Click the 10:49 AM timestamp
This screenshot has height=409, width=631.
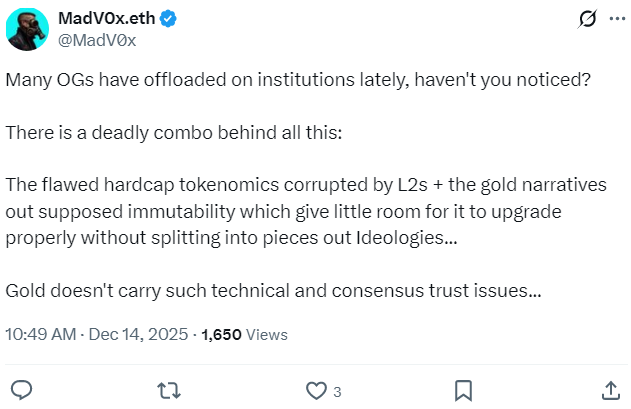[x=39, y=334]
